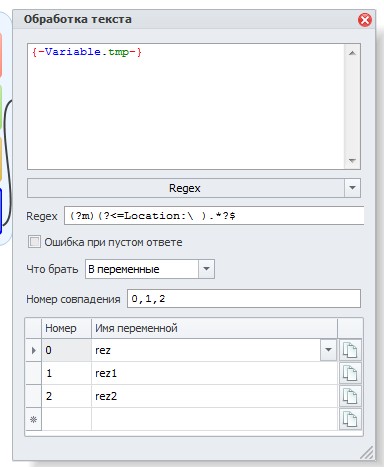Select the rez1 variable name cell

coord(214,373)
